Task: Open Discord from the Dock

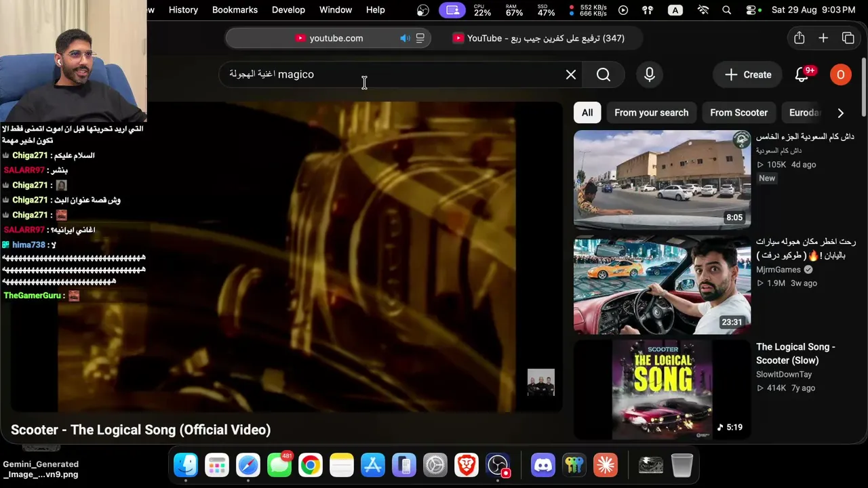Action: pos(542,465)
